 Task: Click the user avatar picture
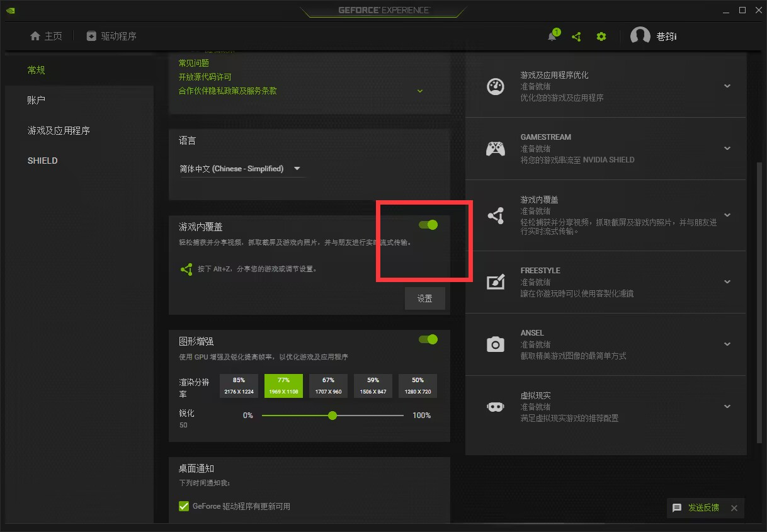pos(640,36)
